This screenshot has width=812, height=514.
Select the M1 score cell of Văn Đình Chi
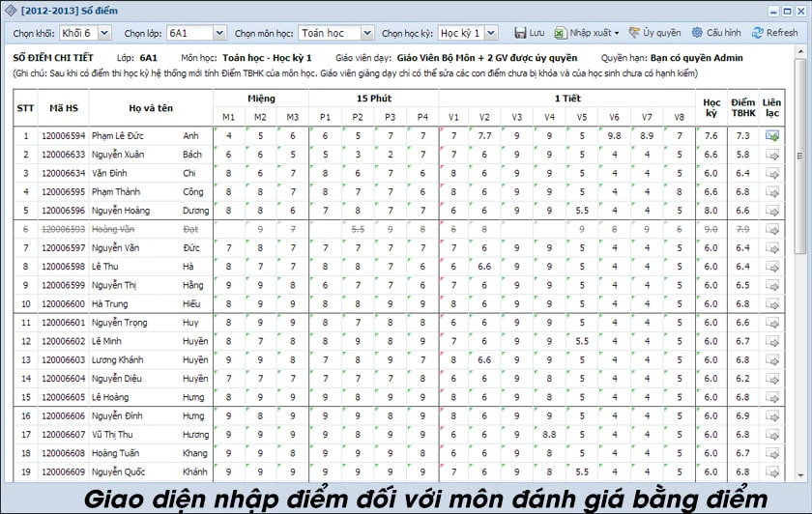[228, 173]
